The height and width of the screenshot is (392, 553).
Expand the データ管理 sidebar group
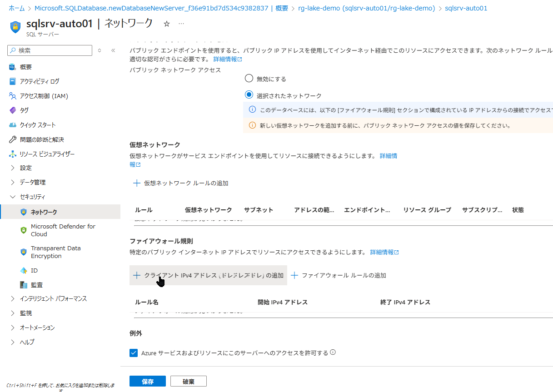pos(33,182)
